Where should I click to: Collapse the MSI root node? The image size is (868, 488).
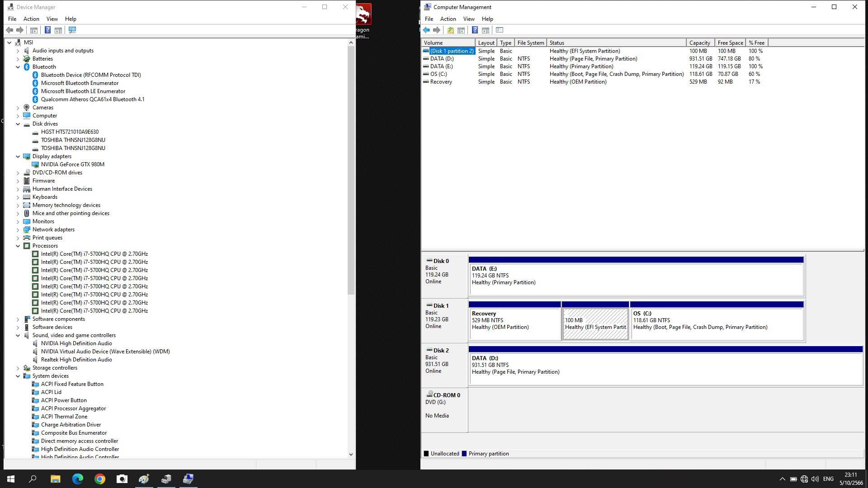point(9,42)
